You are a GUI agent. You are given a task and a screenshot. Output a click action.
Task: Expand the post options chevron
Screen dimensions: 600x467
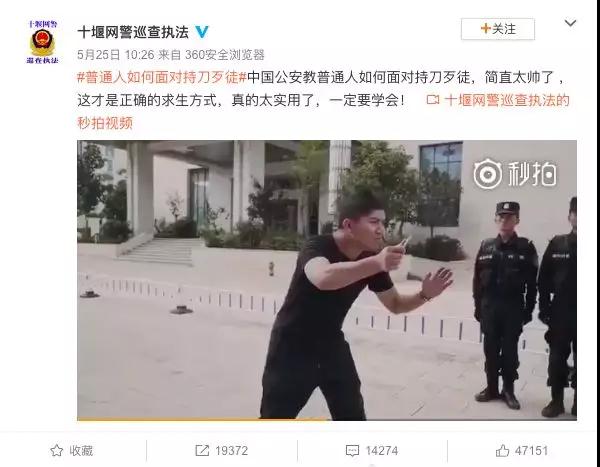pyautogui.click(x=570, y=23)
